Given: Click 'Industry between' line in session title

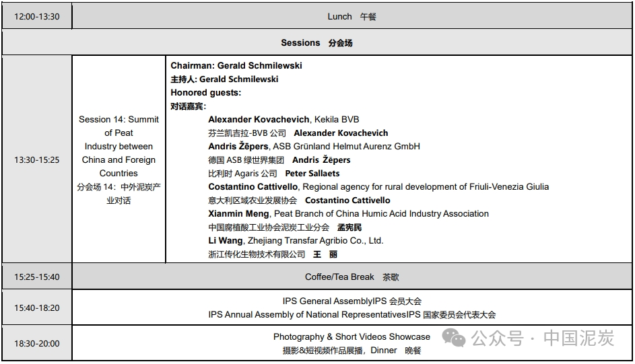Looking at the screenshot, I should tap(119, 147).
